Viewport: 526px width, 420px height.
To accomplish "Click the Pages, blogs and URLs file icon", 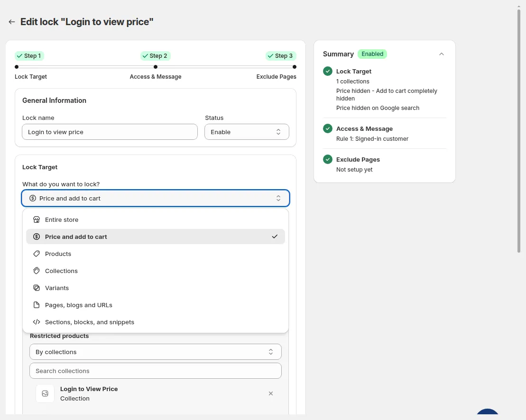I will tap(37, 305).
